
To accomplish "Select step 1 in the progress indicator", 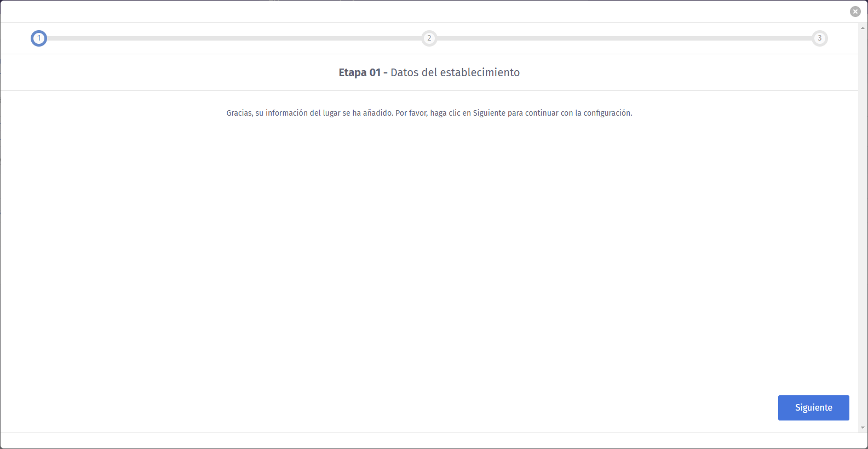I will point(39,38).
